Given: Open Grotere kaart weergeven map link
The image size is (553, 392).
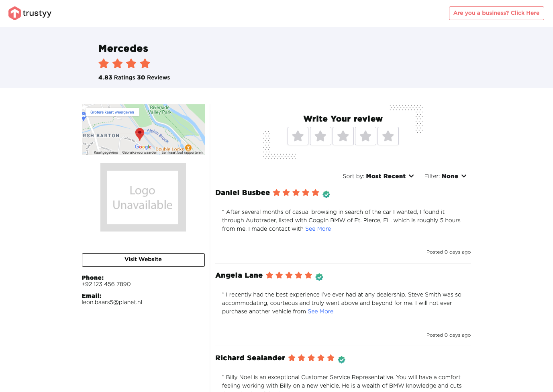Looking at the screenshot, I should [112, 112].
